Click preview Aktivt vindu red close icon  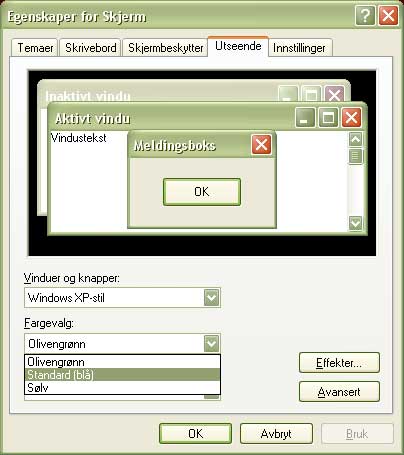[351, 117]
